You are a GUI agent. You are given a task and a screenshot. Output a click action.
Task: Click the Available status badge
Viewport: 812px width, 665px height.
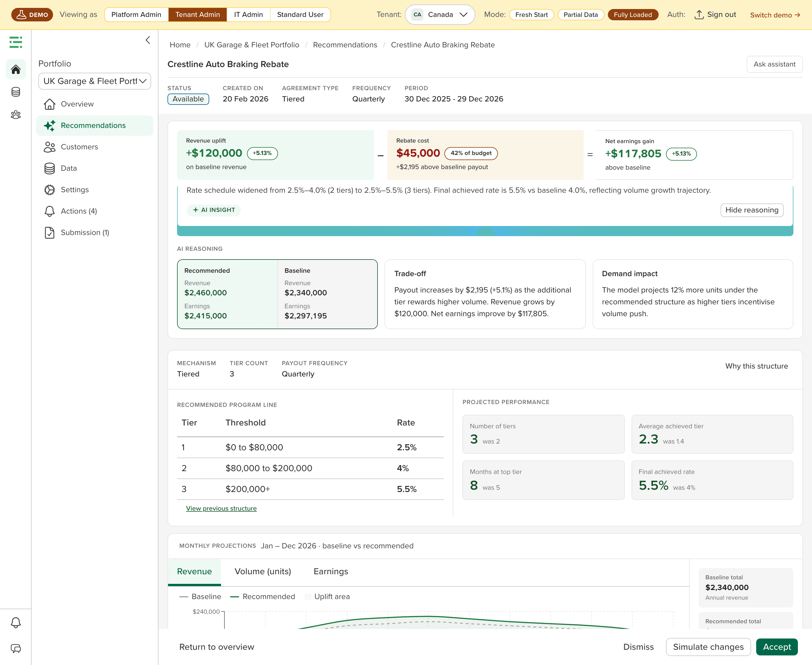(188, 99)
